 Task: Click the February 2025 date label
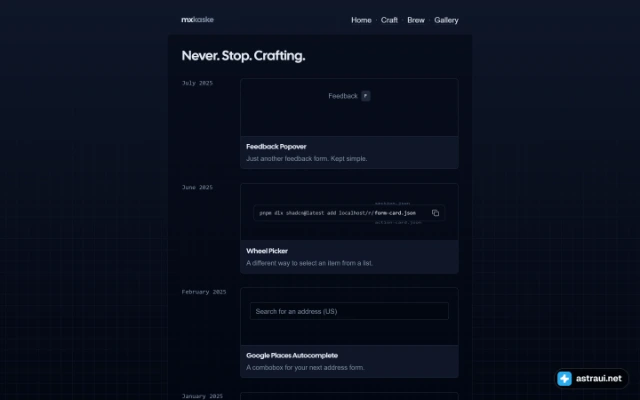tap(204, 292)
